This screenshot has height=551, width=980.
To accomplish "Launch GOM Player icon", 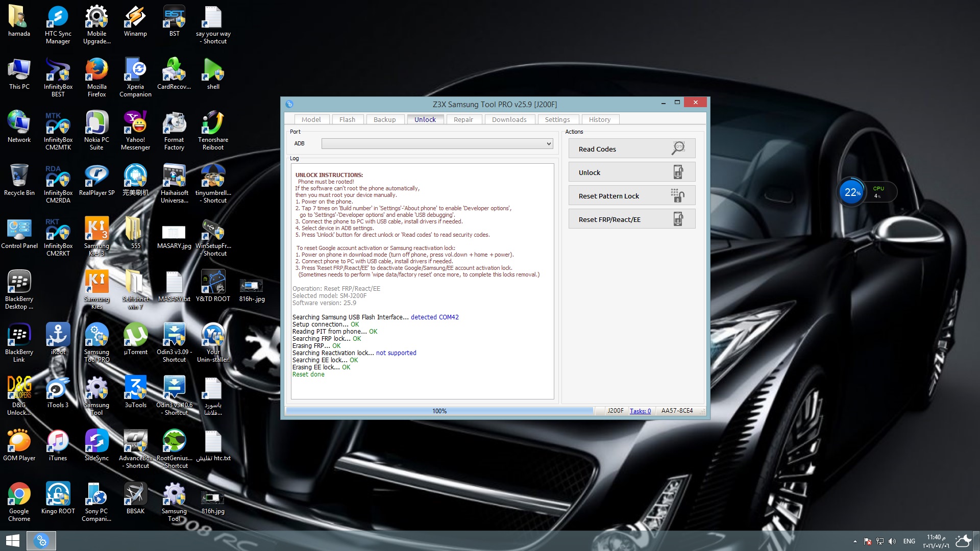I will click(19, 446).
